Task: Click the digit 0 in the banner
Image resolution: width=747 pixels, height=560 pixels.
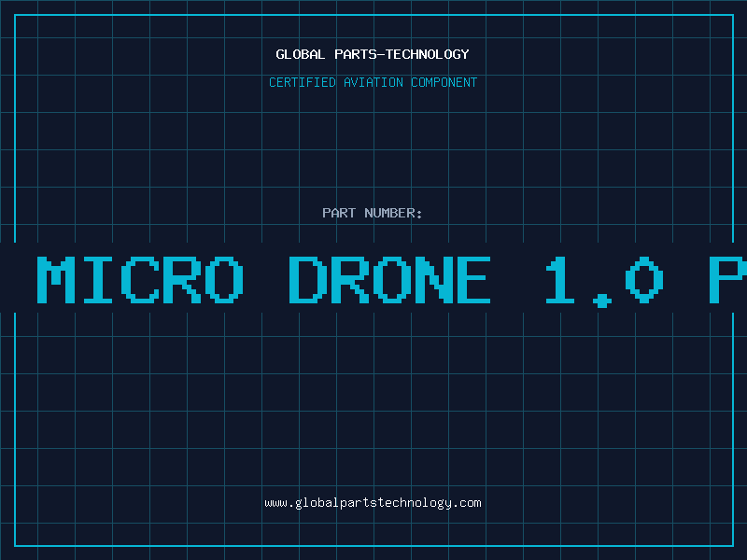Action: (x=644, y=279)
